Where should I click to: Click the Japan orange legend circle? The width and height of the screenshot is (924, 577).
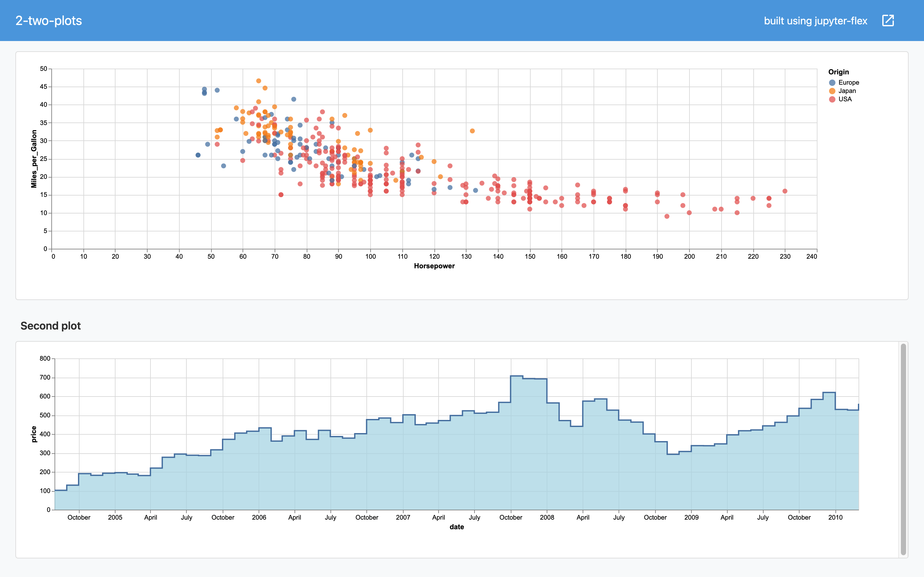point(832,91)
